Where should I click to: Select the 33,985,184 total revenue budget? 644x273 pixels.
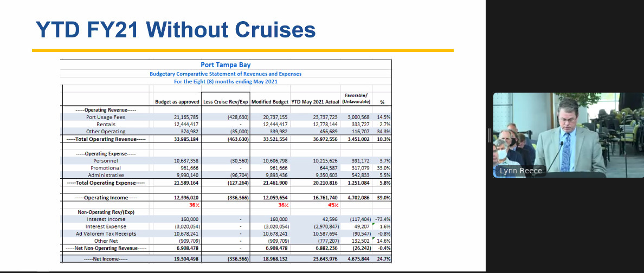click(187, 139)
